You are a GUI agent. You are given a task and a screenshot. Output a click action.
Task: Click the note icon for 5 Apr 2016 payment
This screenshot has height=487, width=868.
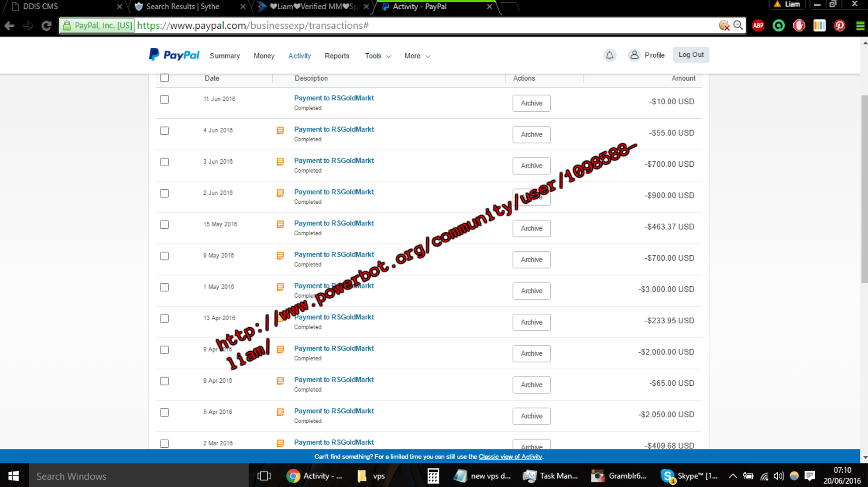pyautogui.click(x=280, y=412)
